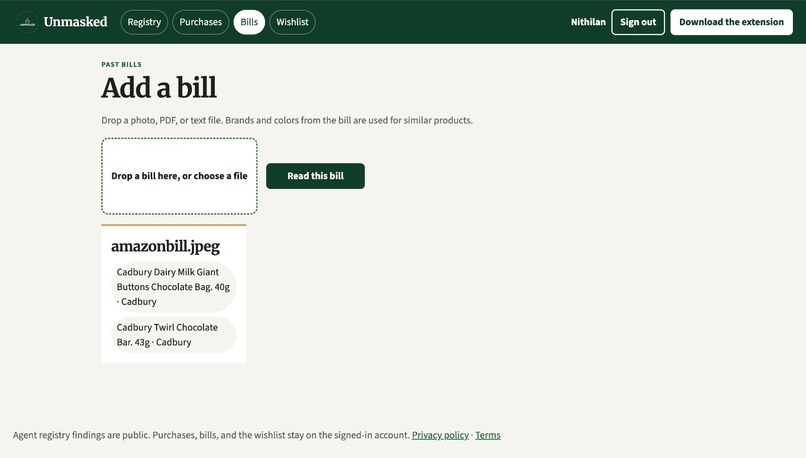
Task: Click the agent registry footer notice
Action: (211, 435)
